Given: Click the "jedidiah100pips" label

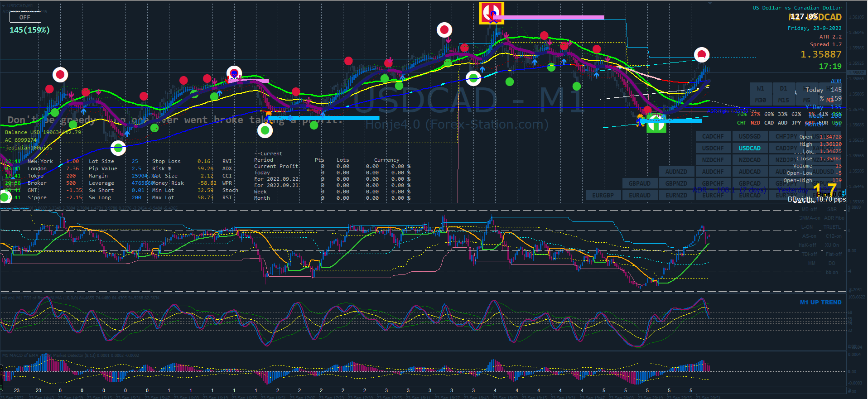Looking at the screenshot, I should coord(29,148).
